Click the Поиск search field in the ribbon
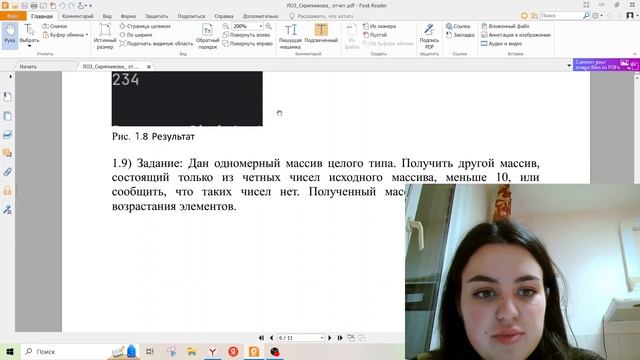The width and height of the screenshot is (640, 360). (x=561, y=16)
